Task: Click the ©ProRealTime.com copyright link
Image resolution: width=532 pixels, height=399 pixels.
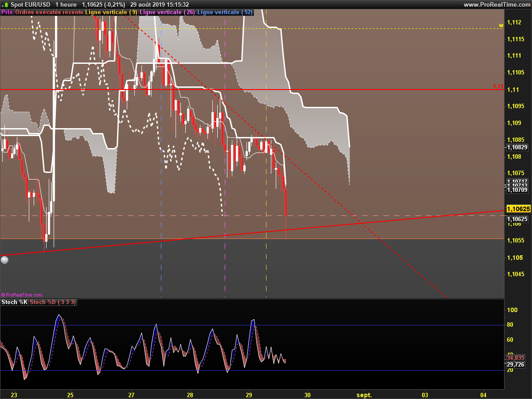Action: point(22,295)
